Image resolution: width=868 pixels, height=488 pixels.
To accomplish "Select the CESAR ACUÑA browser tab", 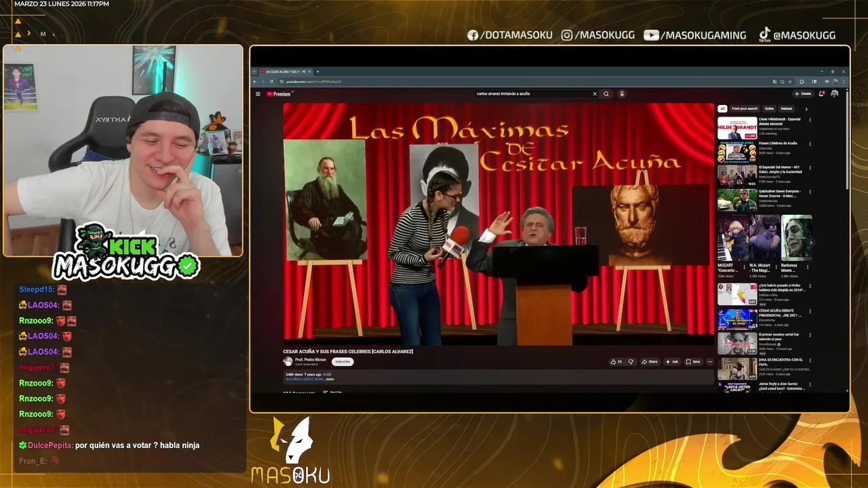I will tap(285, 72).
